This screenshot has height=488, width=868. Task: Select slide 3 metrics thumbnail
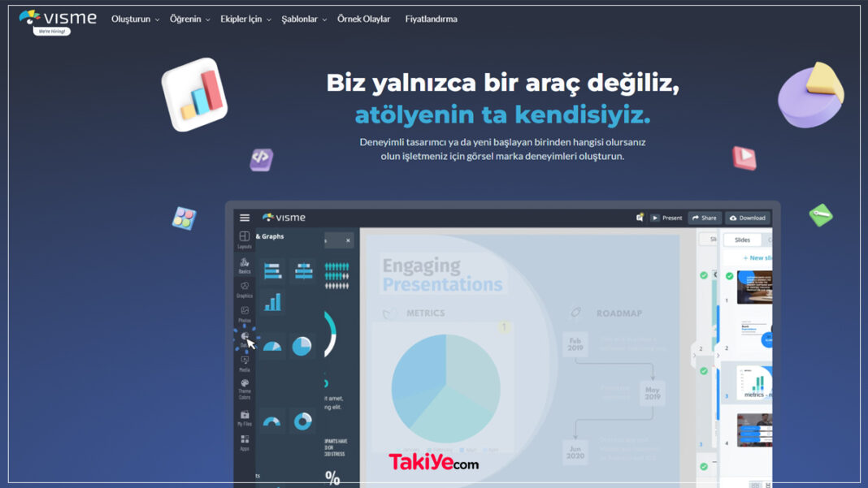[754, 382]
